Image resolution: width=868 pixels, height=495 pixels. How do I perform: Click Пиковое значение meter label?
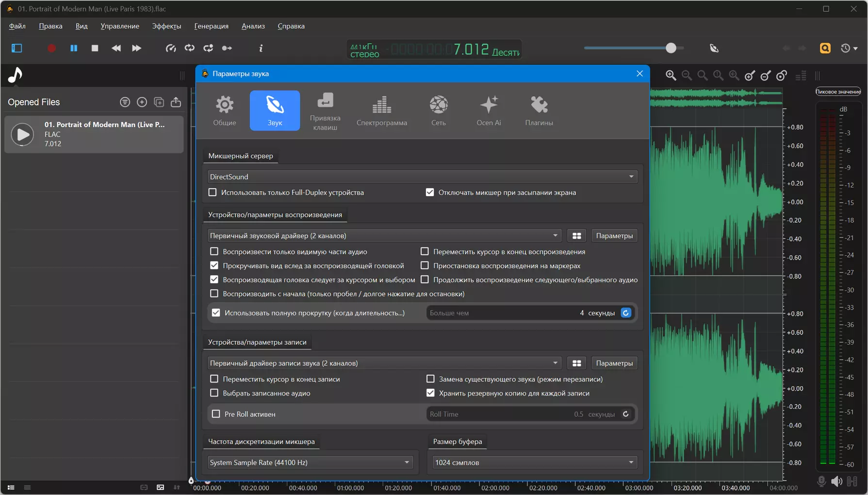click(x=838, y=92)
